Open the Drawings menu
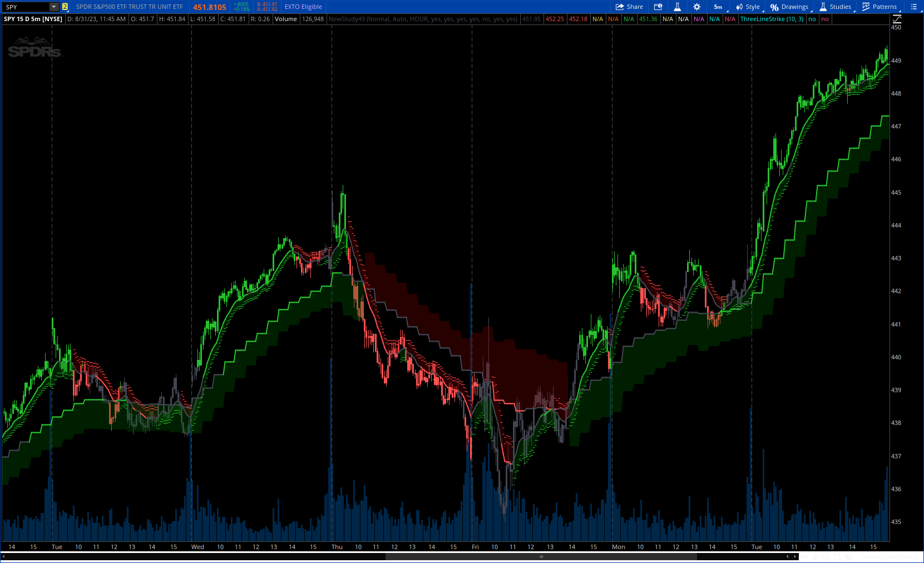Image resolution: width=924 pixels, height=563 pixels. (x=789, y=7)
